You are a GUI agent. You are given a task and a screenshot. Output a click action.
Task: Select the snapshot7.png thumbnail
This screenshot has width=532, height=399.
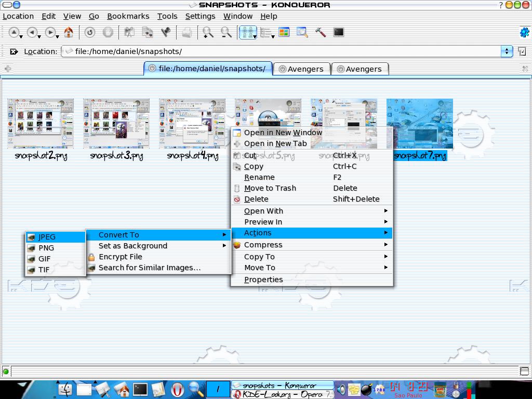(420, 124)
